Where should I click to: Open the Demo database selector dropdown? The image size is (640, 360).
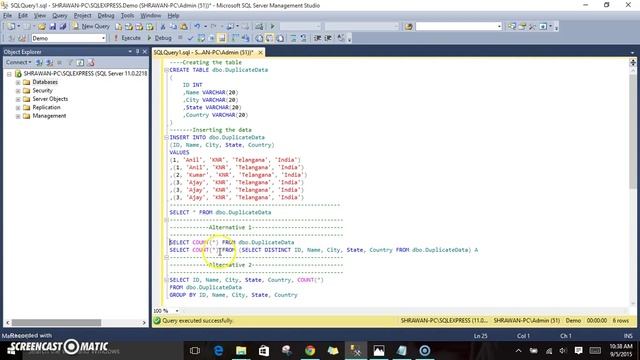coord(103,38)
